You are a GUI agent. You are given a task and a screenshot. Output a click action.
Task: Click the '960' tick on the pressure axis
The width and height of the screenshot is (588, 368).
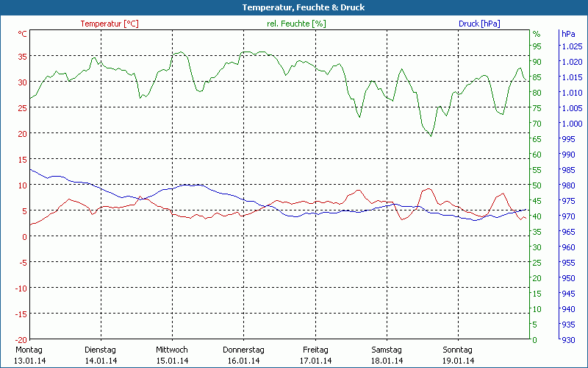pos(568,247)
